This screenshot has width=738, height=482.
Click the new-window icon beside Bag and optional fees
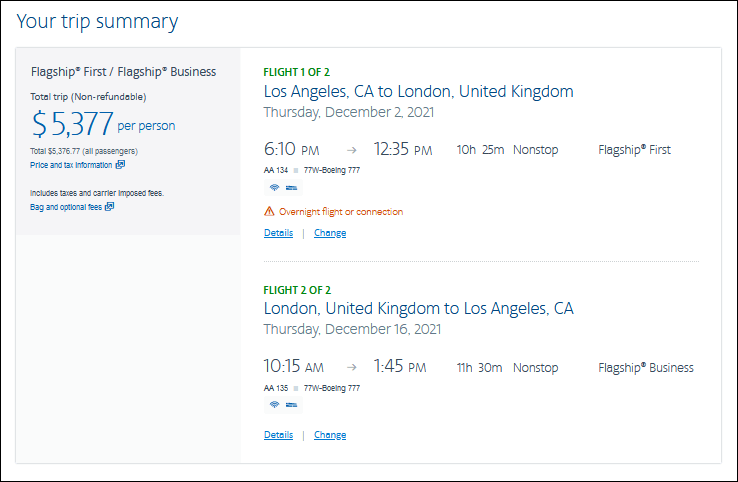point(110,207)
